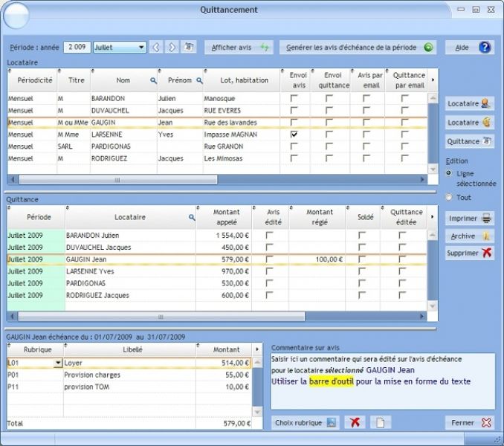Click the Imprimer button
Viewport: 504px width, 446px height.
tap(469, 219)
